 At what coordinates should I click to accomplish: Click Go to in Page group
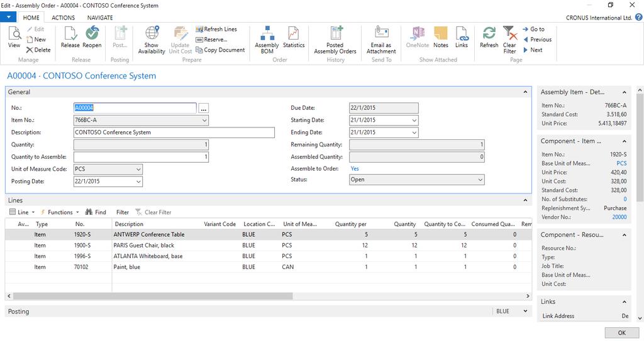(x=533, y=29)
